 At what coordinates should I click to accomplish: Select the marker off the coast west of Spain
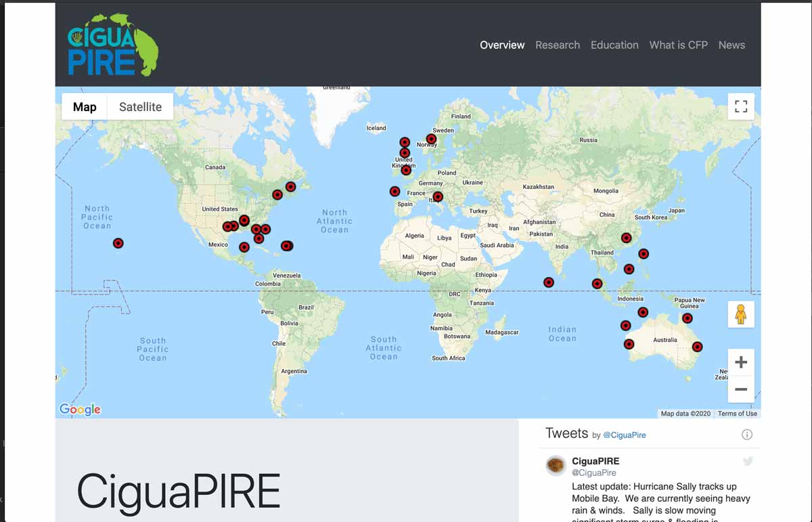[x=394, y=192]
